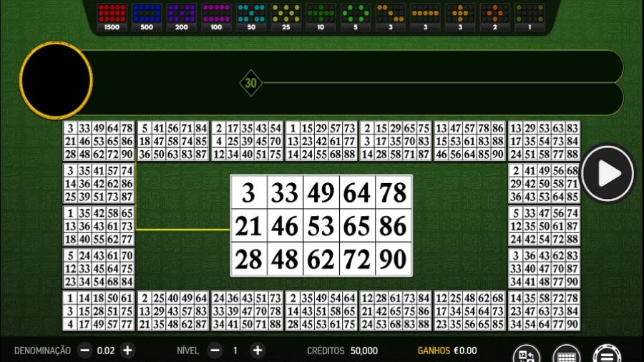This screenshot has height=362, width=644.
Task: Click the denomination value 0.02
Action: (106, 351)
